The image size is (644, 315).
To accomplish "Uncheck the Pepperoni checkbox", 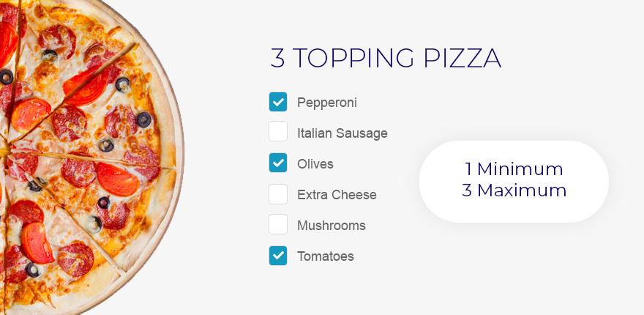I will [278, 102].
